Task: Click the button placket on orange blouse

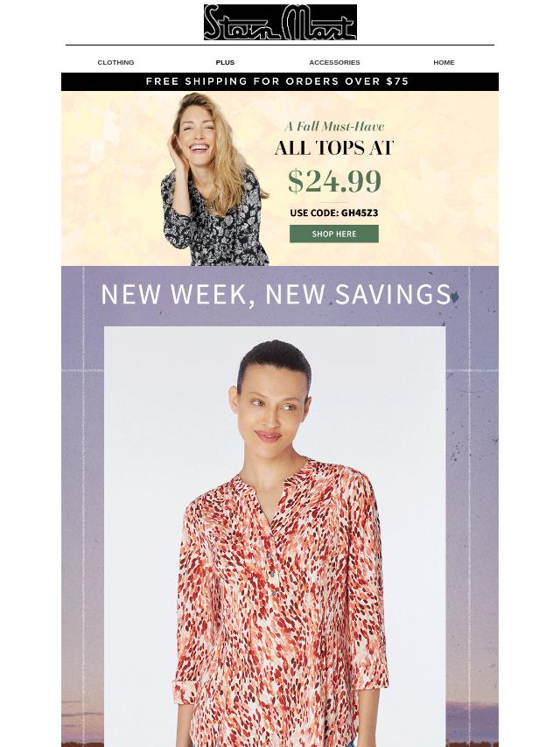Action: tap(272, 572)
